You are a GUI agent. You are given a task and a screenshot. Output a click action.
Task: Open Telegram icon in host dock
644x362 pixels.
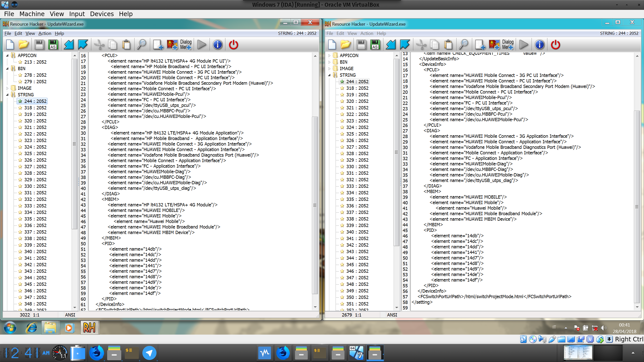(x=149, y=353)
